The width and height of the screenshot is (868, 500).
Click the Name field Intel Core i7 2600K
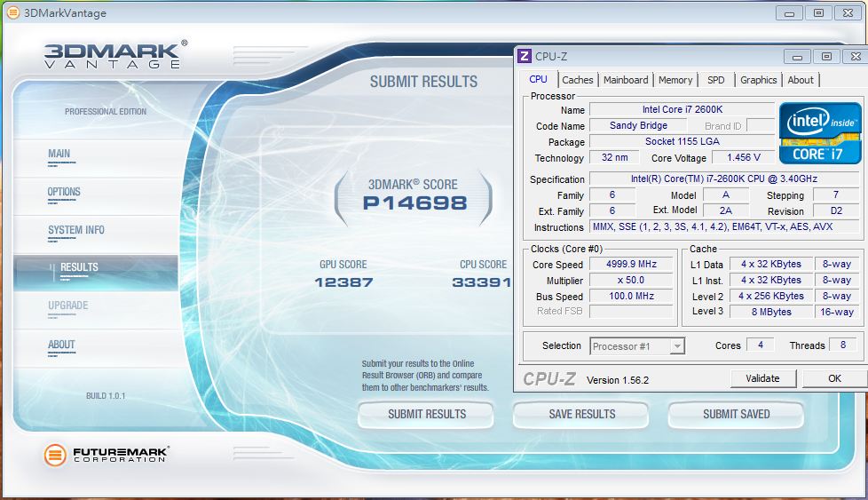point(682,109)
